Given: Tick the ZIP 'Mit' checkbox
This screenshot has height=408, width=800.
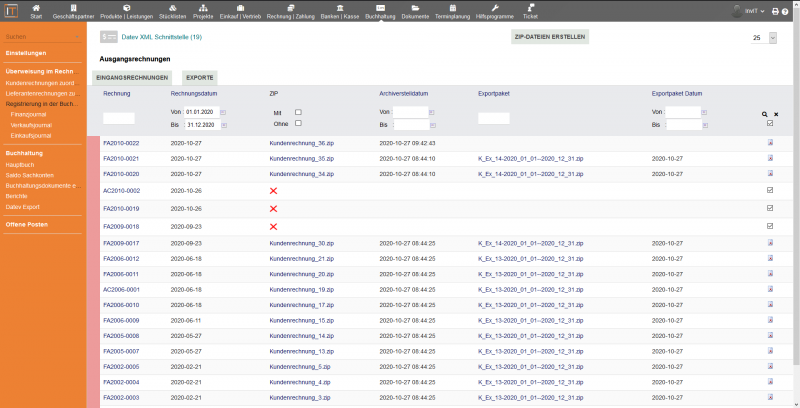Looking at the screenshot, I should [298, 112].
